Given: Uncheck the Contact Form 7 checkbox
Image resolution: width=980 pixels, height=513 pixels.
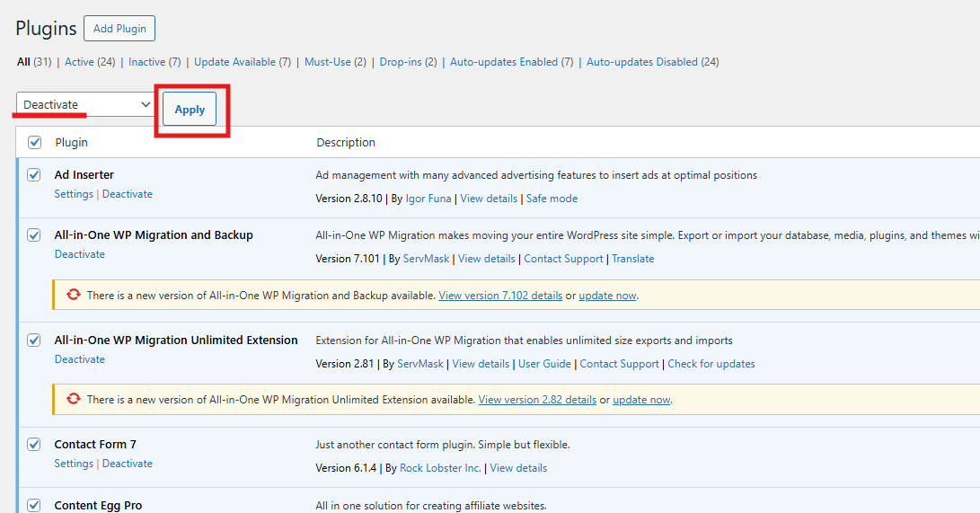Looking at the screenshot, I should point(34,445).
